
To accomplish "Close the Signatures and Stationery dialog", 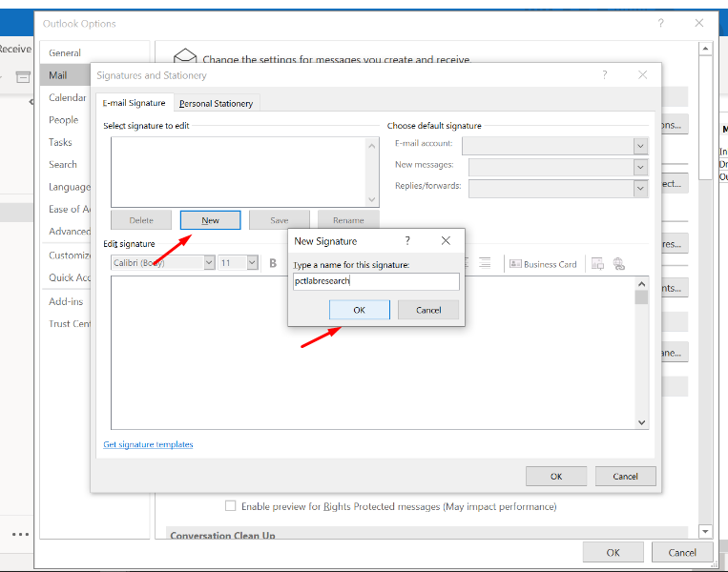I will pos(642,74).
